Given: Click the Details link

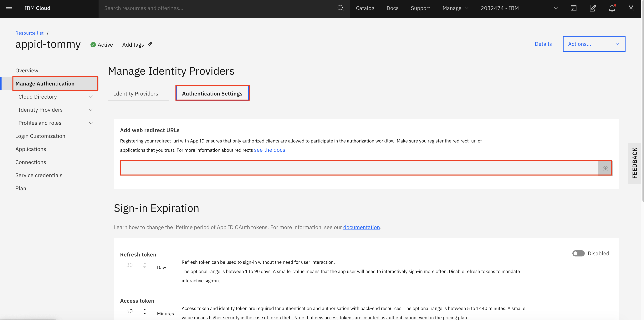Looking at the screenshot, I should point(543,44).
